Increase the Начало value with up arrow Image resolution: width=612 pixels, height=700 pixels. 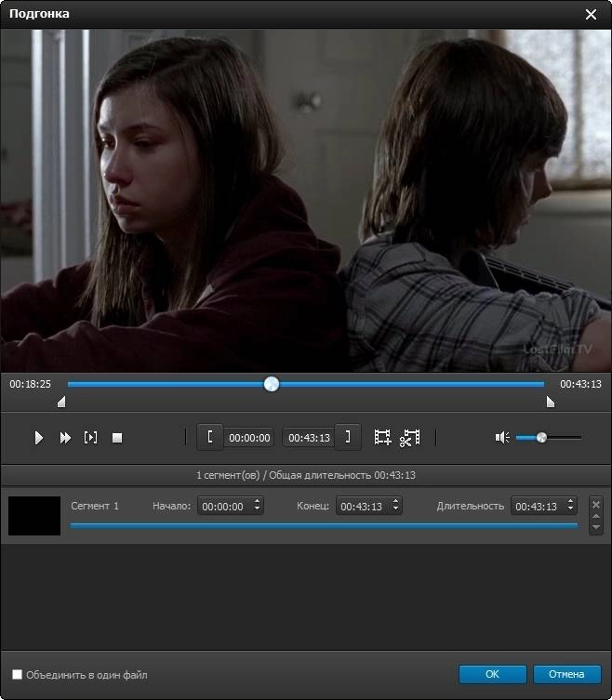[258, 502]
